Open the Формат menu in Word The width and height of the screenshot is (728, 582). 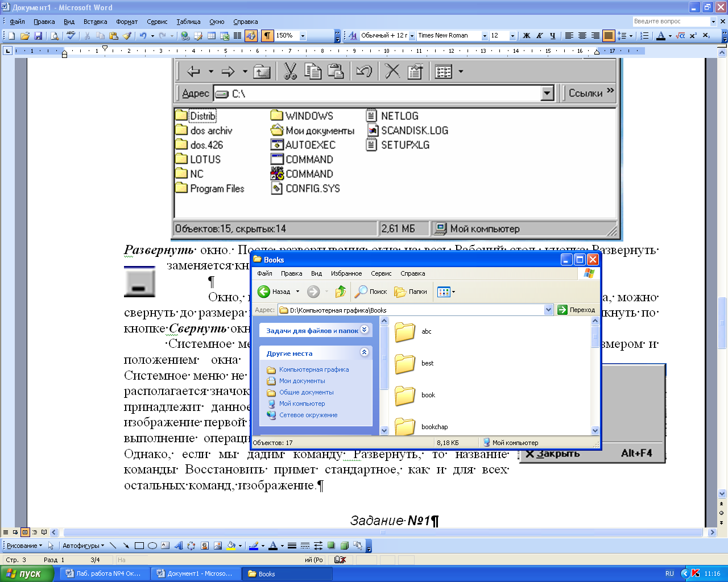coord(127,22)
